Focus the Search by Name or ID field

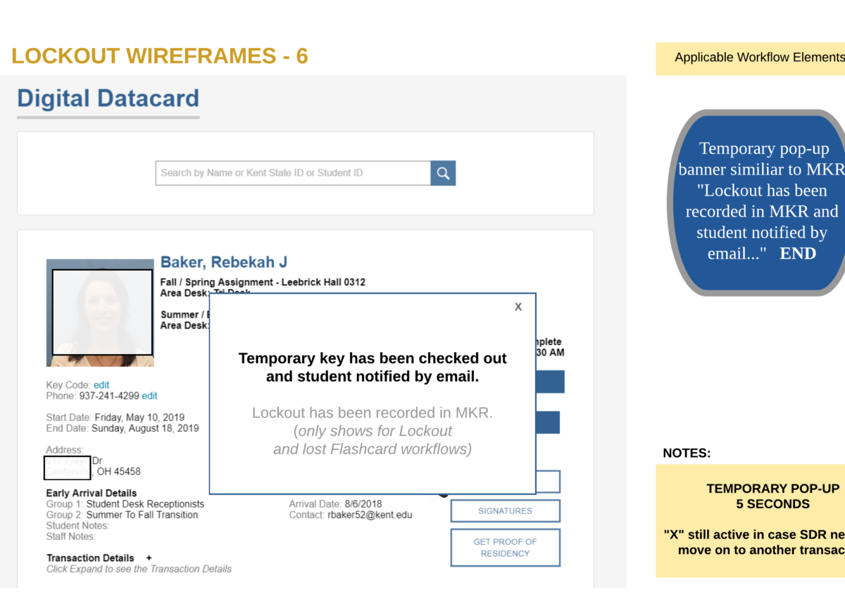[293, 173]
